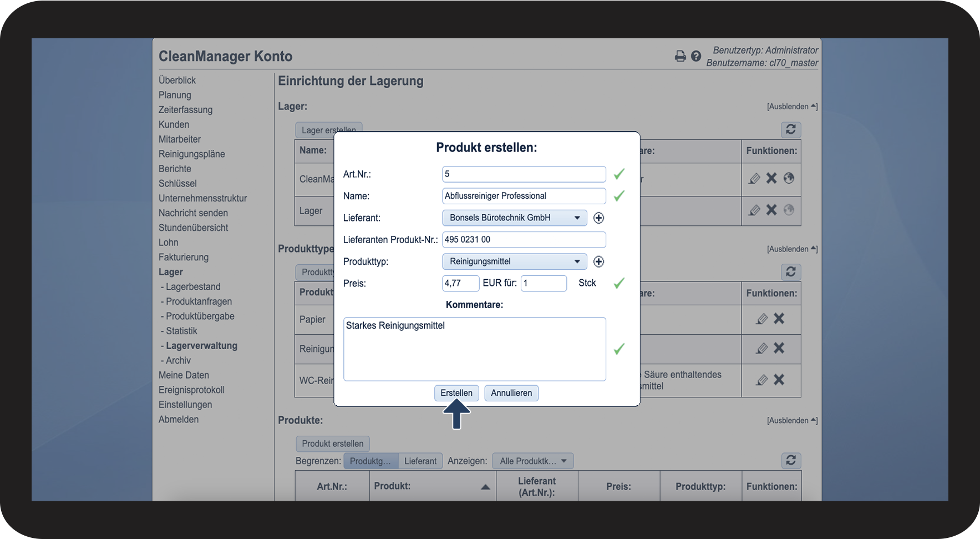Click Abmelden to log out

pos(179,419)
